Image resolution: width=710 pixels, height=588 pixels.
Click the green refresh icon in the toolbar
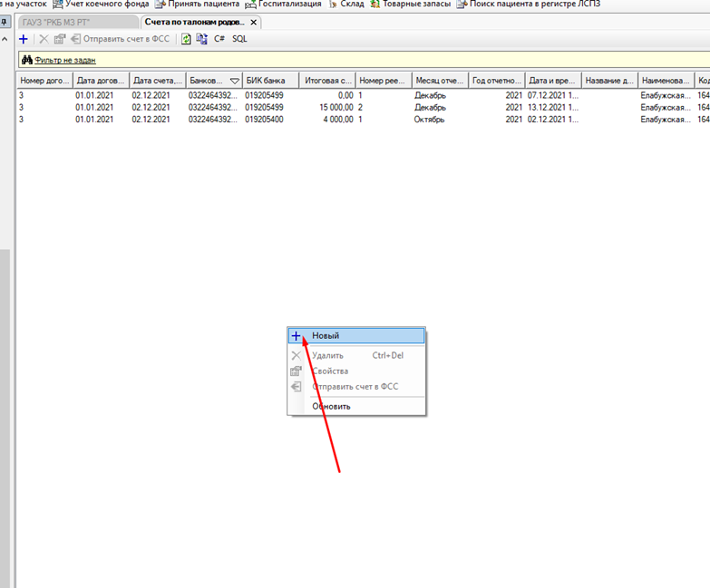186,39
